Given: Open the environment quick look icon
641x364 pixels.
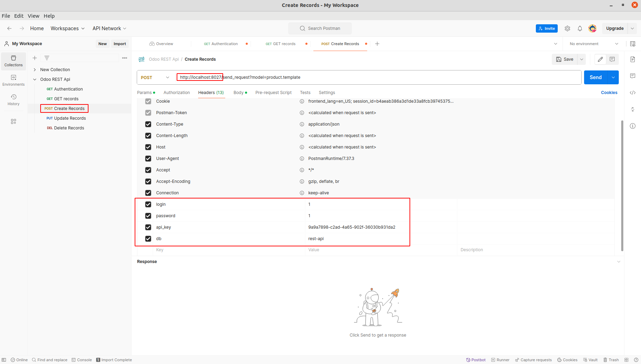Looking at the screenshot, I should (x=633, y=44).
